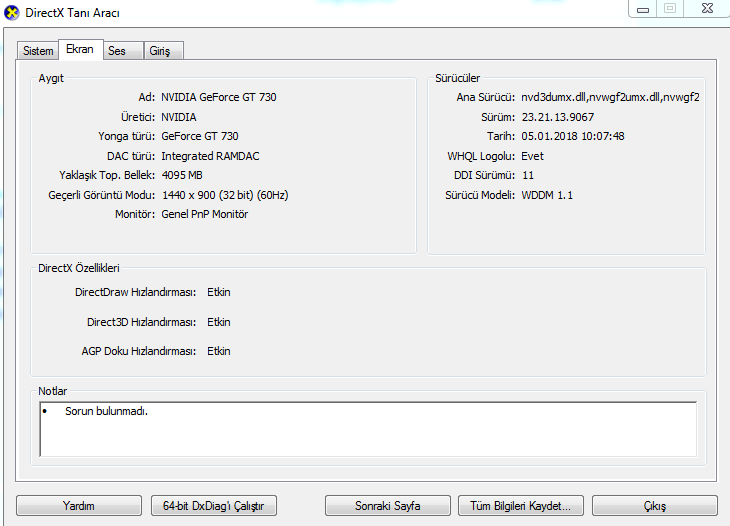
Task: Click the Direct3D Hızlandırması Etkin value
Action: [x=219, y=322]
